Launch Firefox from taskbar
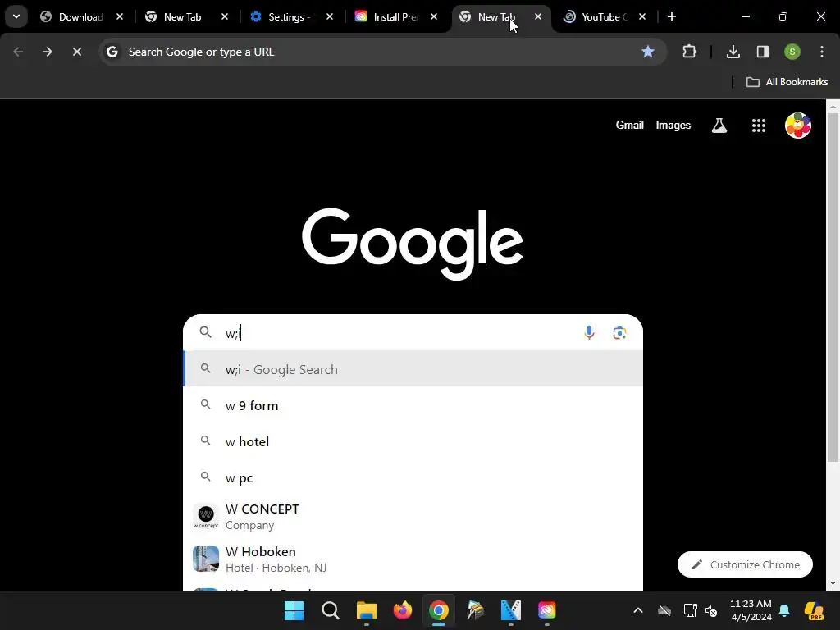Viewport: 840px width, 630px height. click(402, 610)
